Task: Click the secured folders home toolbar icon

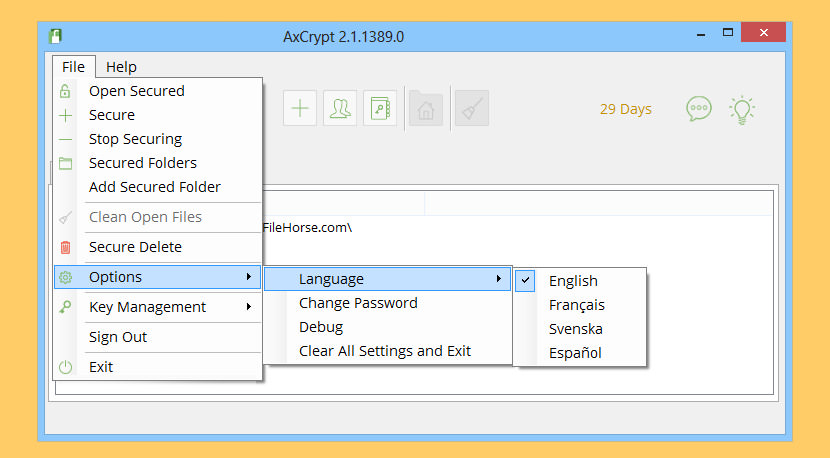Action: pyautogui.click(x=426, y=109)
